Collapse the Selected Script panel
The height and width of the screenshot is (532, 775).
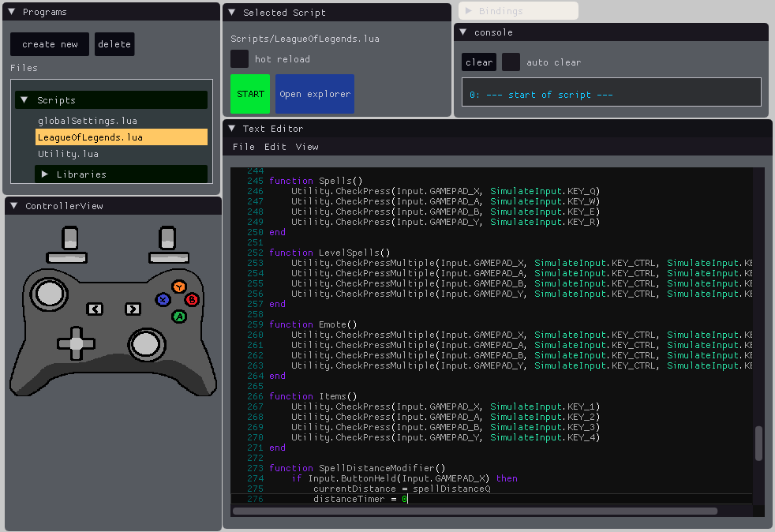[x=232, y=13]
